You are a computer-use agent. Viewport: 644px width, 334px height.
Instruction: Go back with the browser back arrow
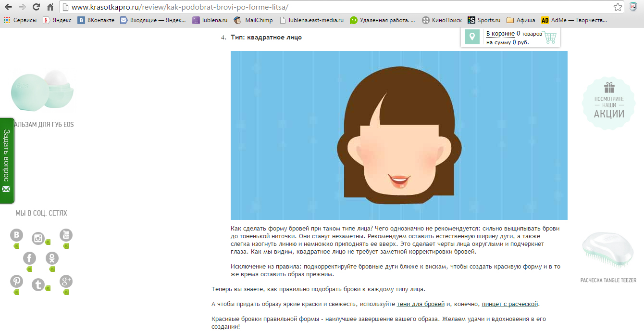[x=8, y=7]
